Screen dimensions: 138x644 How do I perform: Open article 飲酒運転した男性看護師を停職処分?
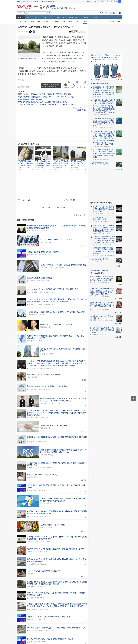40,278
